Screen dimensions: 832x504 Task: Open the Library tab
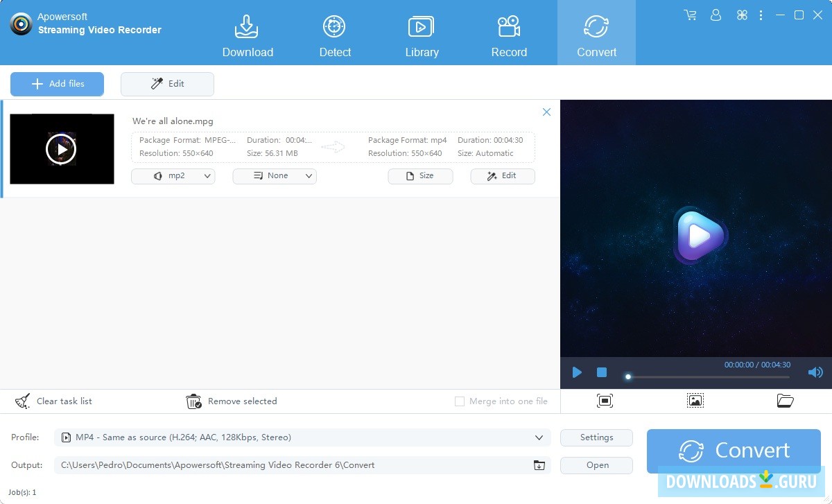tap(422, 36)
